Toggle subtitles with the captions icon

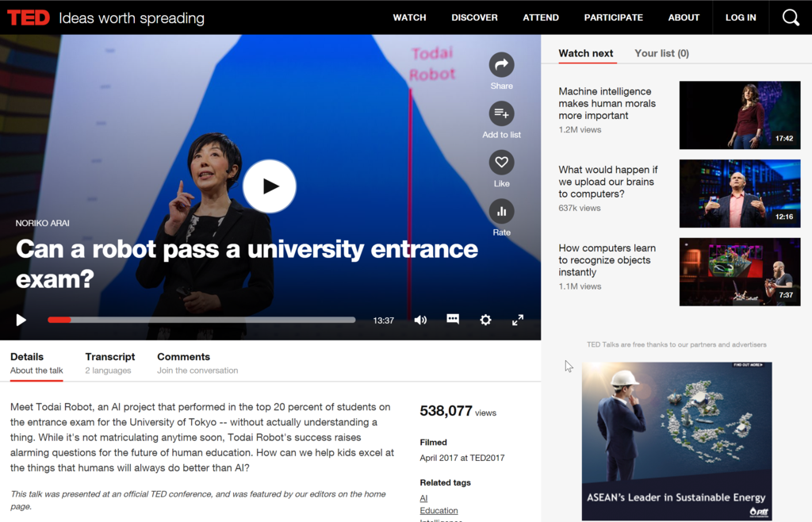point(453,319)
